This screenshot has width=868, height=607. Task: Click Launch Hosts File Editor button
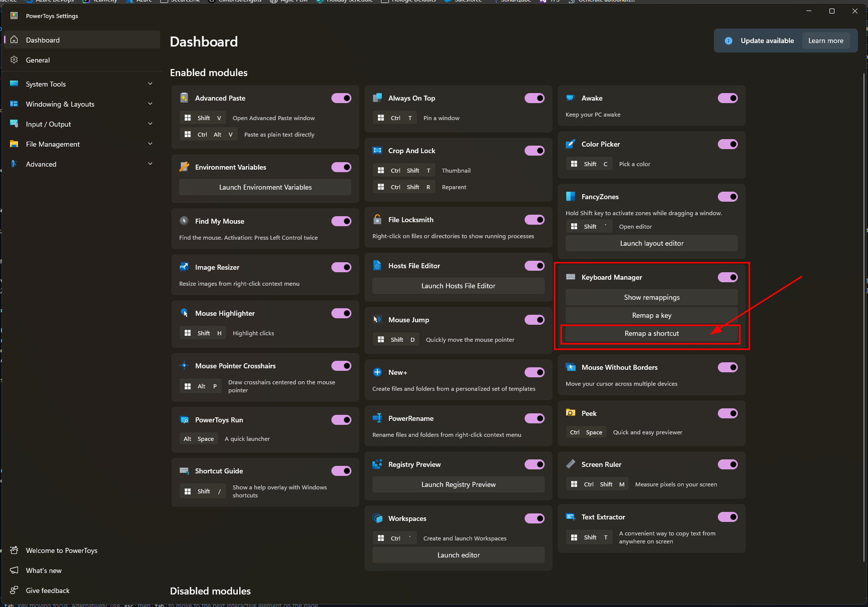(x=459, y=286)
